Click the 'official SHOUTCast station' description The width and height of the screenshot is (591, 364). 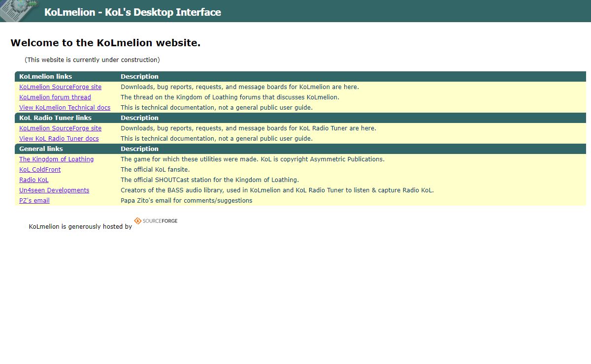[x=210, y=180]
